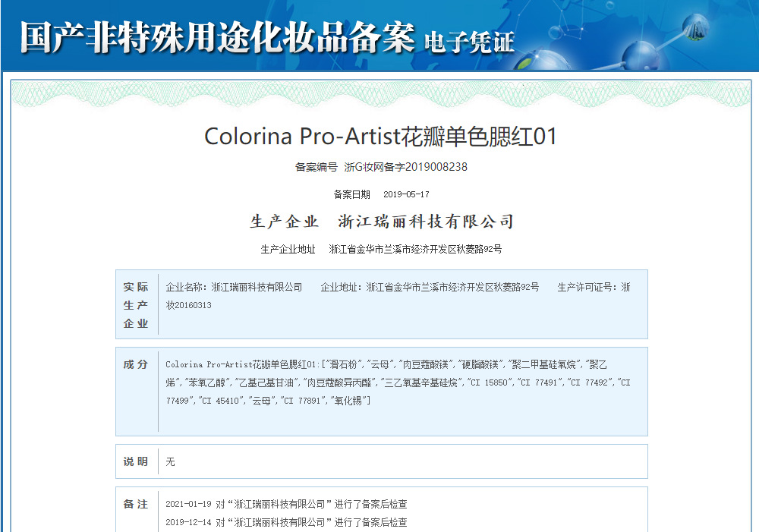The width and height of the screenshot is (759, 532).
Task: Select 企业名称：浙江瑞丽科技有限公司 in production box
Action: pos(234,287)
